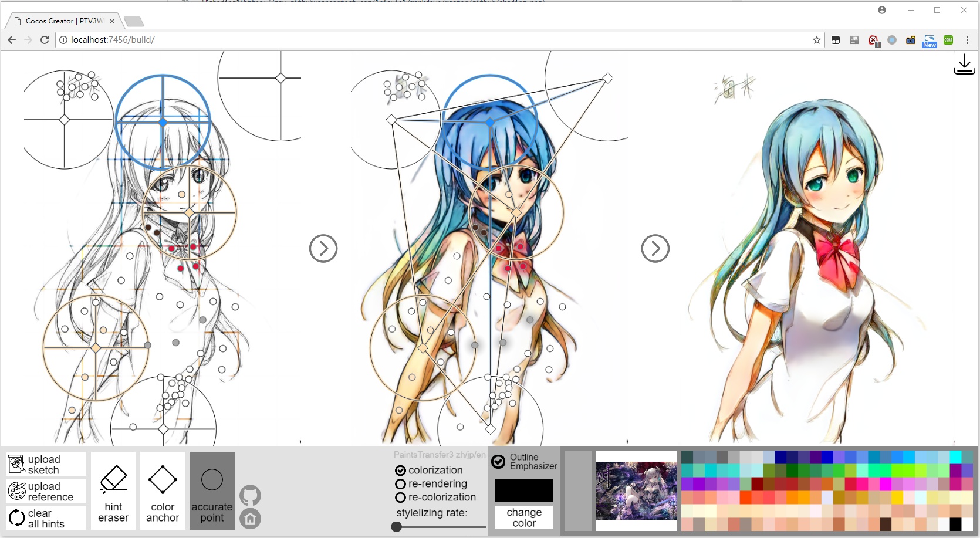Click the upload sketch icon

click(x=45, y=463)
